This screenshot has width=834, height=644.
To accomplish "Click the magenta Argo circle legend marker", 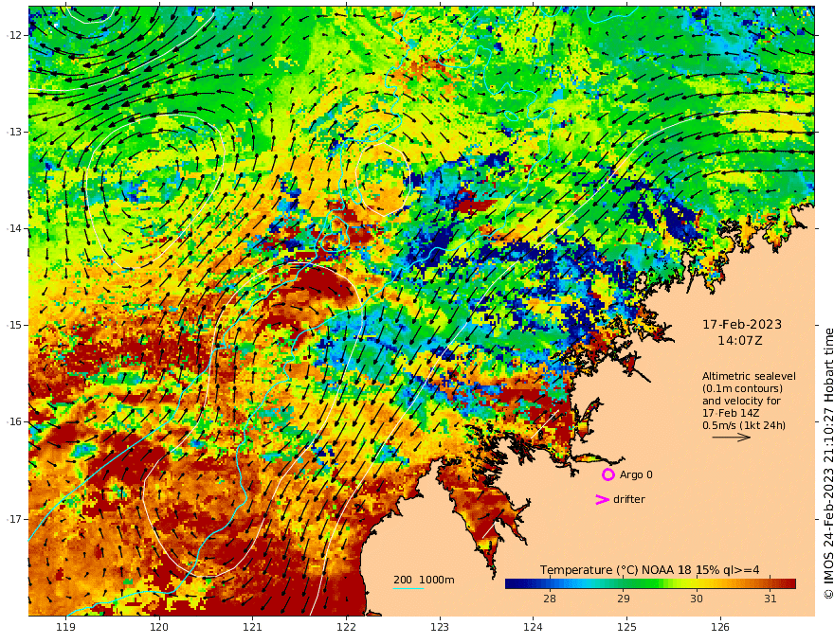I will click(607, 474).
